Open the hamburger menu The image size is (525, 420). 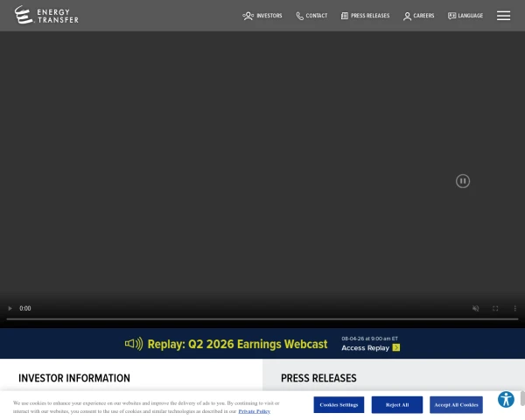pyautogui.click(x=503, y=16)
